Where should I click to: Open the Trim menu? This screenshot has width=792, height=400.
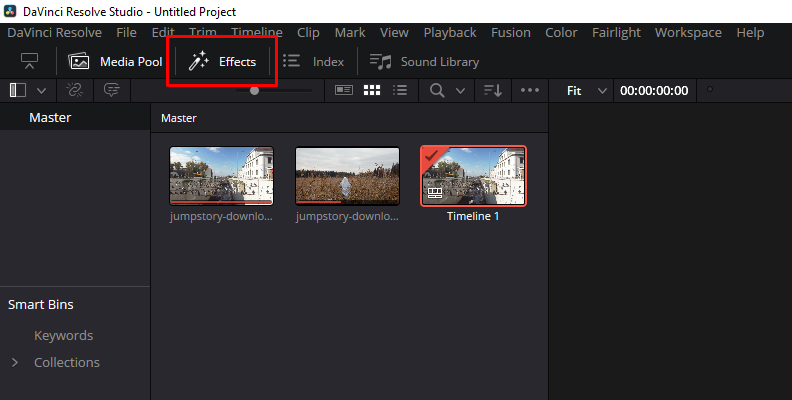pos(203,33)
